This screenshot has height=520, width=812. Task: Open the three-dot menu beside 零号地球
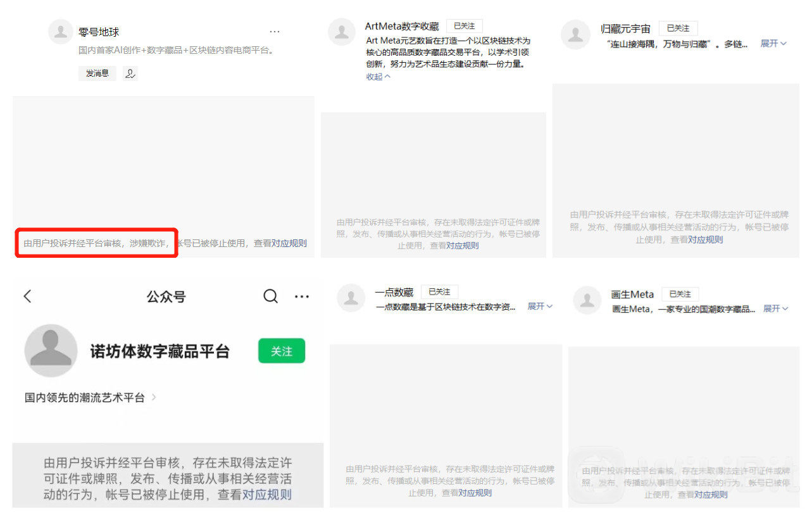[x=274, y=32]
